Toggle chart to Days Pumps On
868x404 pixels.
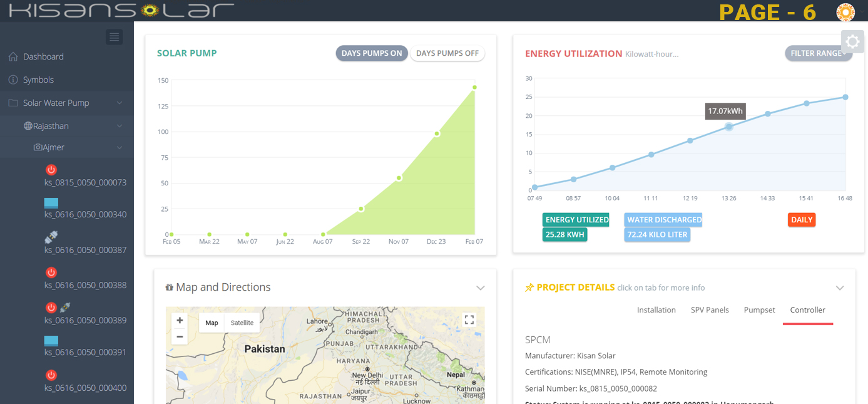pyautogui.click(x=372, y=53)
